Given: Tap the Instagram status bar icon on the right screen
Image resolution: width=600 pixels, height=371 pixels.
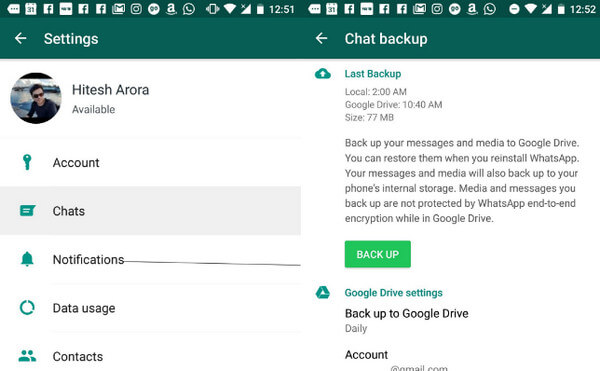Looking at the screenshot, I should pos(437,9).
